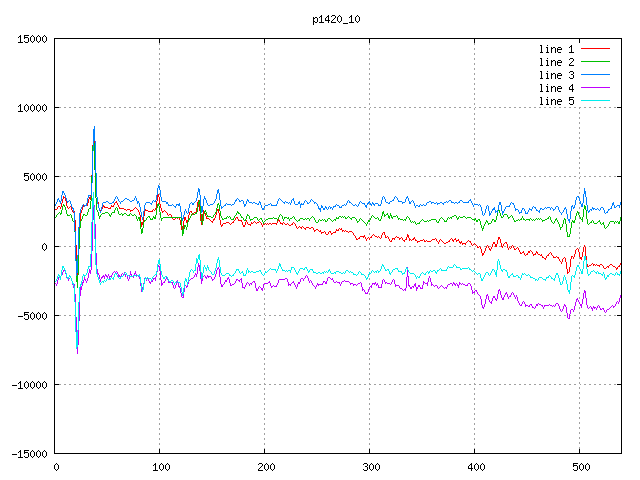Image resolution: width=640 pixels, height=480 pixels.
Task: Click the 300 x-axis tick label
Action: pyautogui.click(x=369, y=467)
